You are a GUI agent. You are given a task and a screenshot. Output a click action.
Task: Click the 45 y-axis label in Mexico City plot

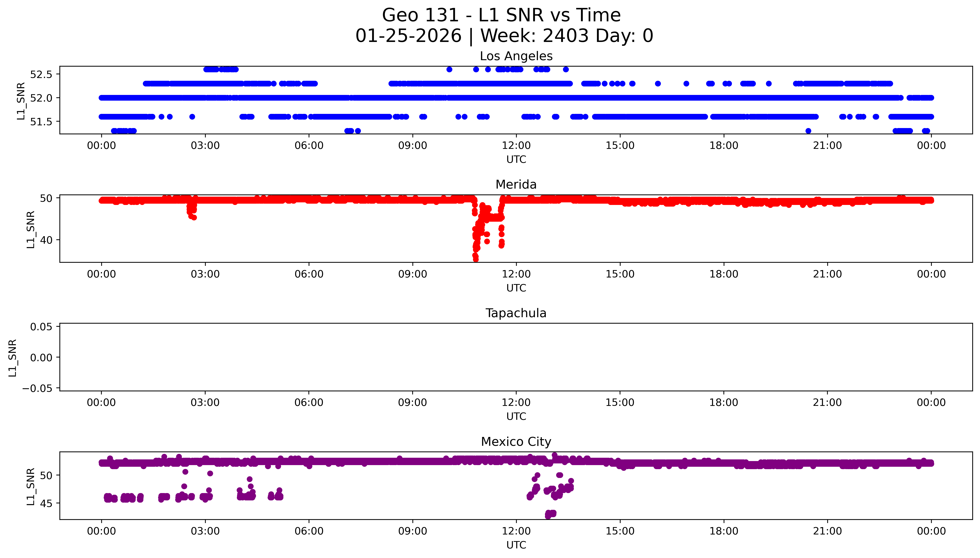tap(46, 503)
